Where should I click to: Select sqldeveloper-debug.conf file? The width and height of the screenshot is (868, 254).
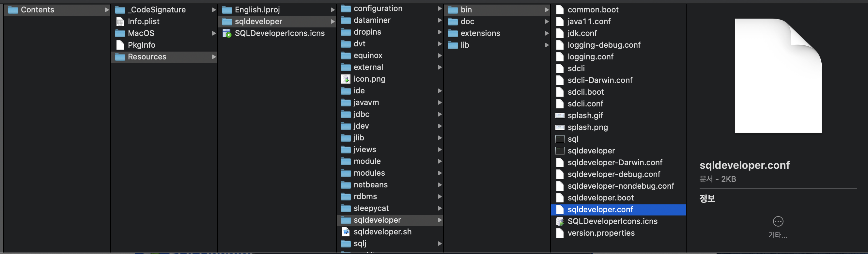coord(618,174)
